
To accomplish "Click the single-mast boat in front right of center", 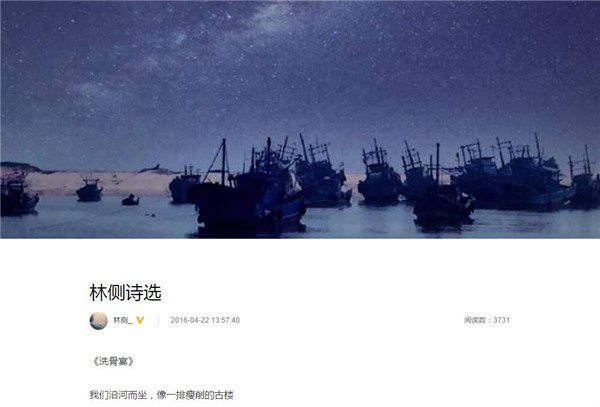I will 443,197.
